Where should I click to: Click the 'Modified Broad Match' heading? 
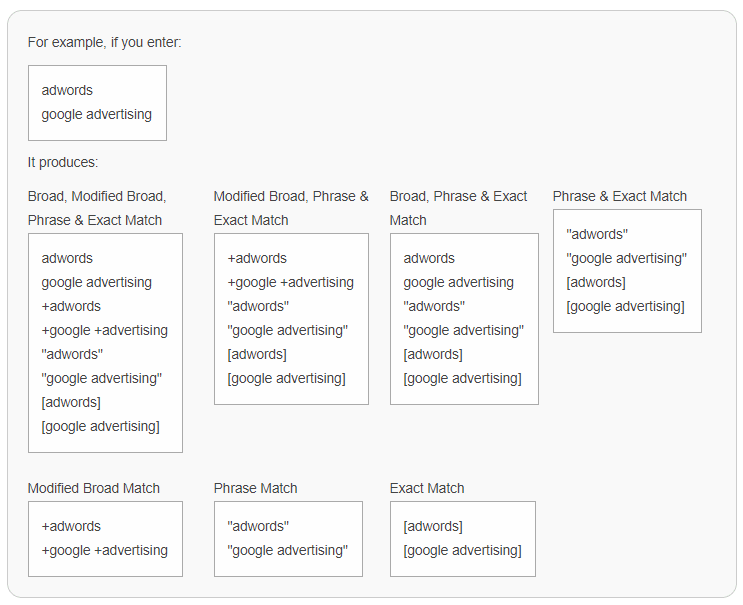[x=94, y=488]
